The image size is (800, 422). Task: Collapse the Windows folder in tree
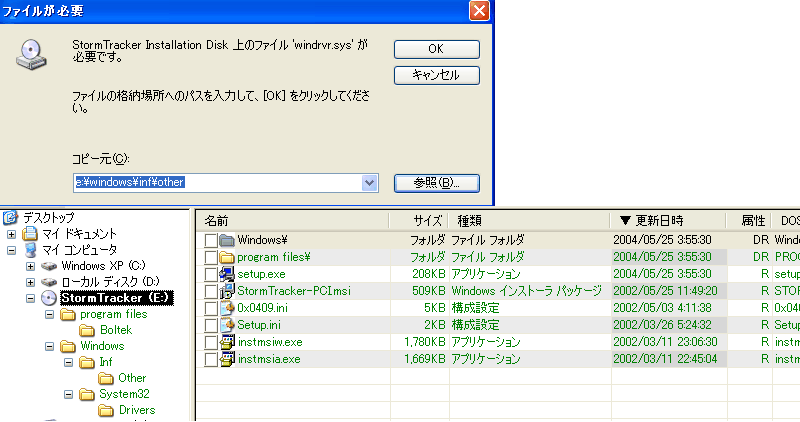point(49,346)
